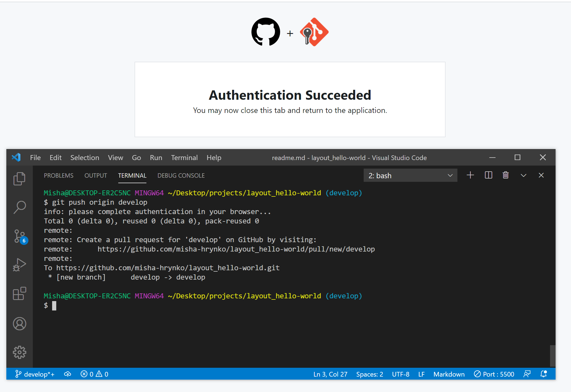This screenshot has height=392, width=571.
Task: Click the 'Total 0 (delta 0)' output line
Action: [151, 221]
